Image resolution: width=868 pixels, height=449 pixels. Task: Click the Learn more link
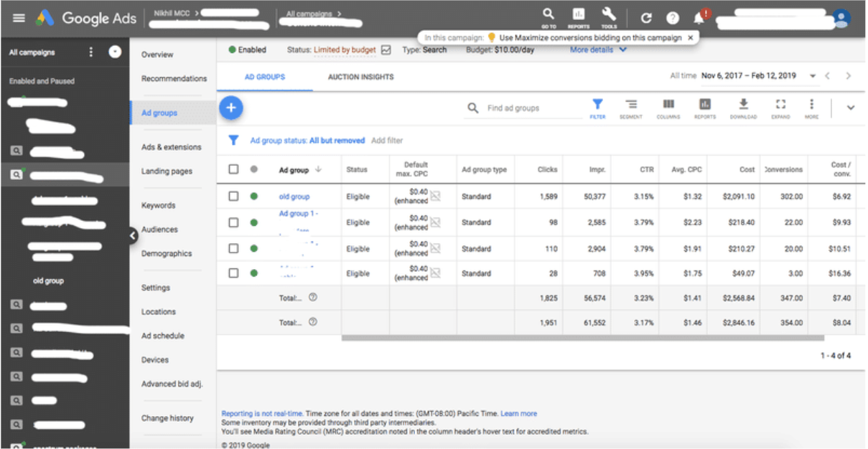(x=518, y=414)
